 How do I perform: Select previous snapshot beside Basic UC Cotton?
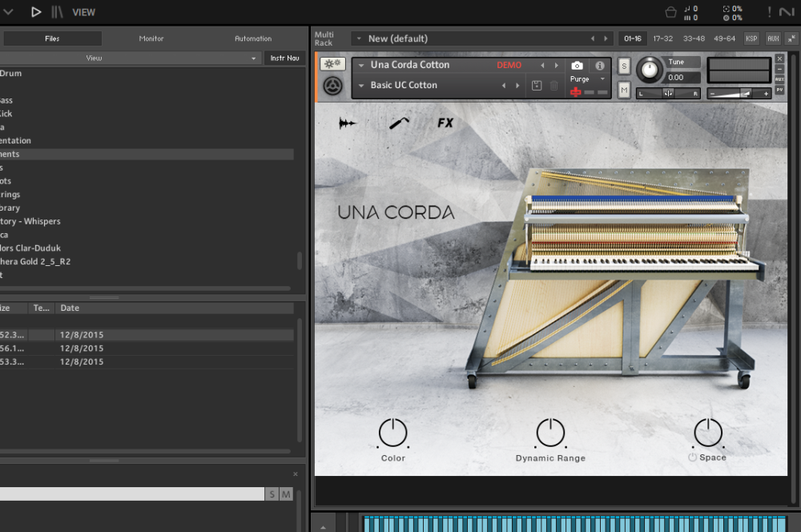tap(504, 86)
